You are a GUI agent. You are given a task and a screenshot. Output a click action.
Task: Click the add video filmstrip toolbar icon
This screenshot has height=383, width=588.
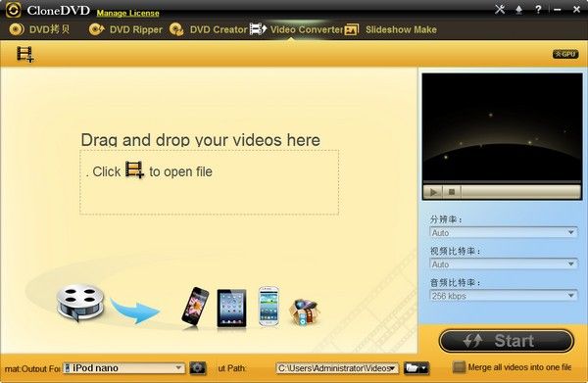tap(24, 54)
